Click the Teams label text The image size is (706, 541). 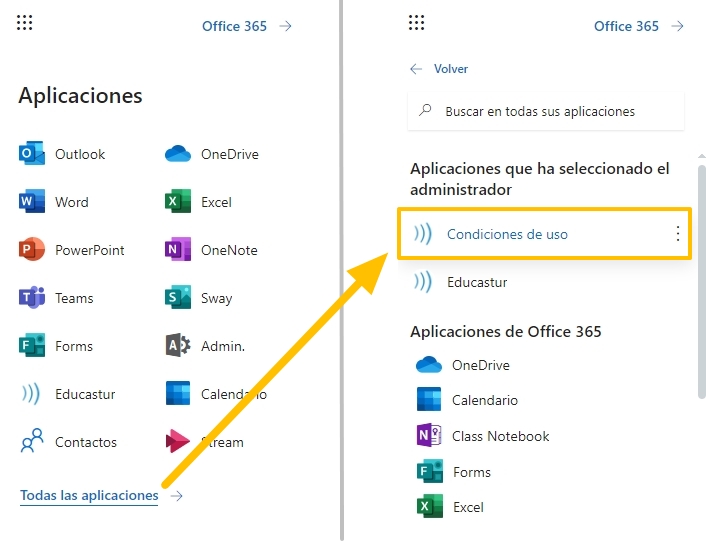tap(74, 298)
